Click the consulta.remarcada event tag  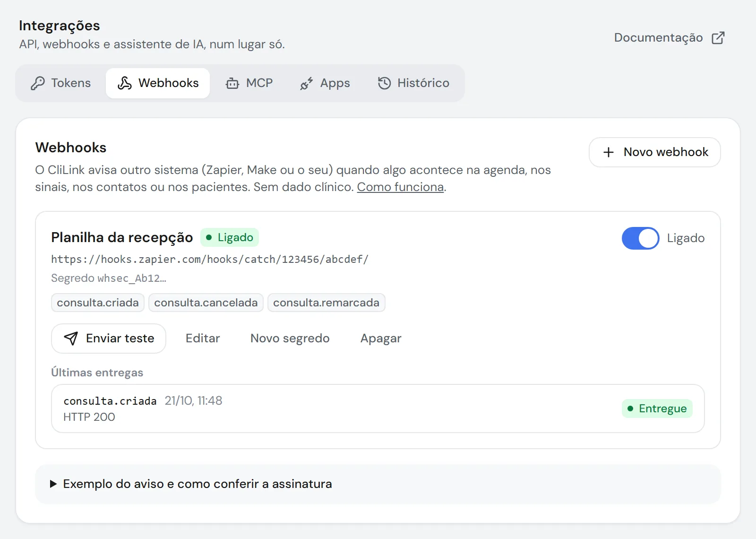326,303
